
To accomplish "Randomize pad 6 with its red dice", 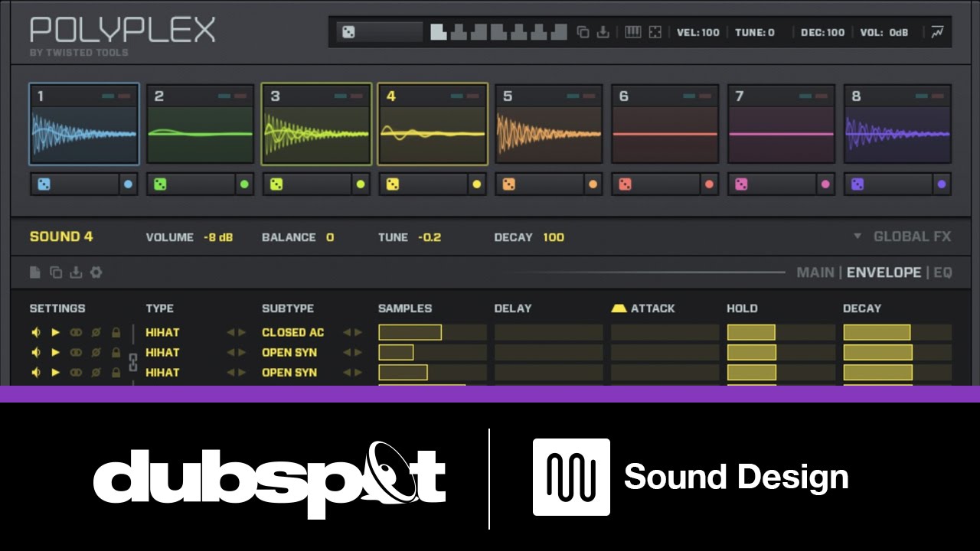I will pyautogui.click(x=626, y=184).
